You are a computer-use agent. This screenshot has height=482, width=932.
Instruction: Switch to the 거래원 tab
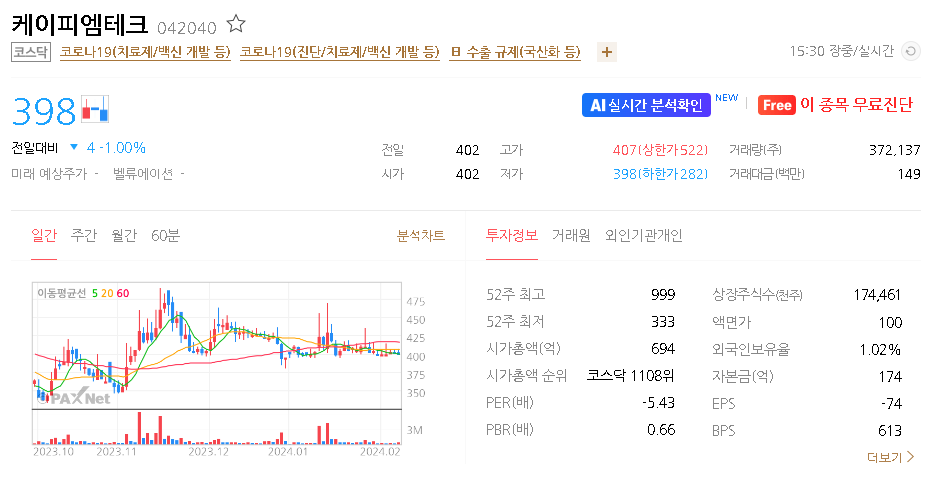click(x=571, y=236)
